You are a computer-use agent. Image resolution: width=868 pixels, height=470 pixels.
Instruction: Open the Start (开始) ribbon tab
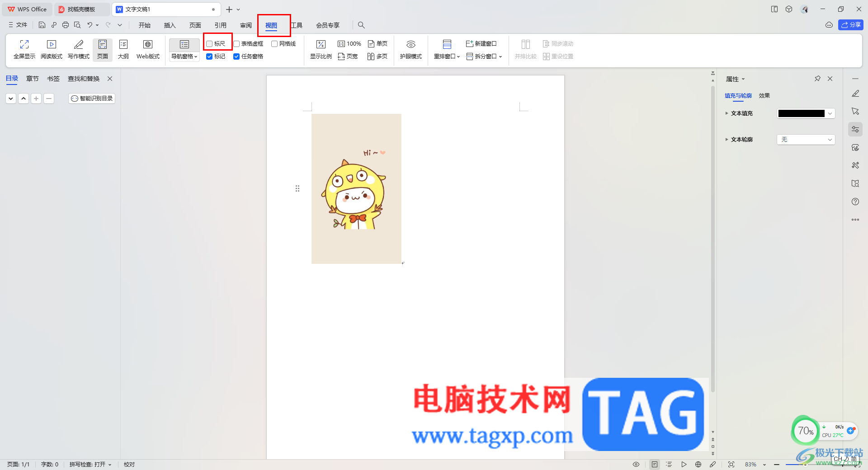coord(145,25)
